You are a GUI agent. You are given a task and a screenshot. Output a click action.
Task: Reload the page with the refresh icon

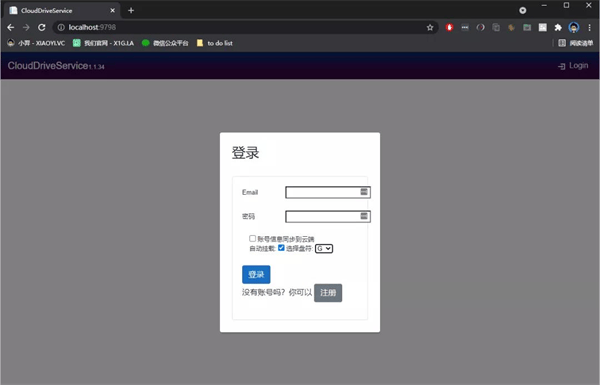[42, 27]
